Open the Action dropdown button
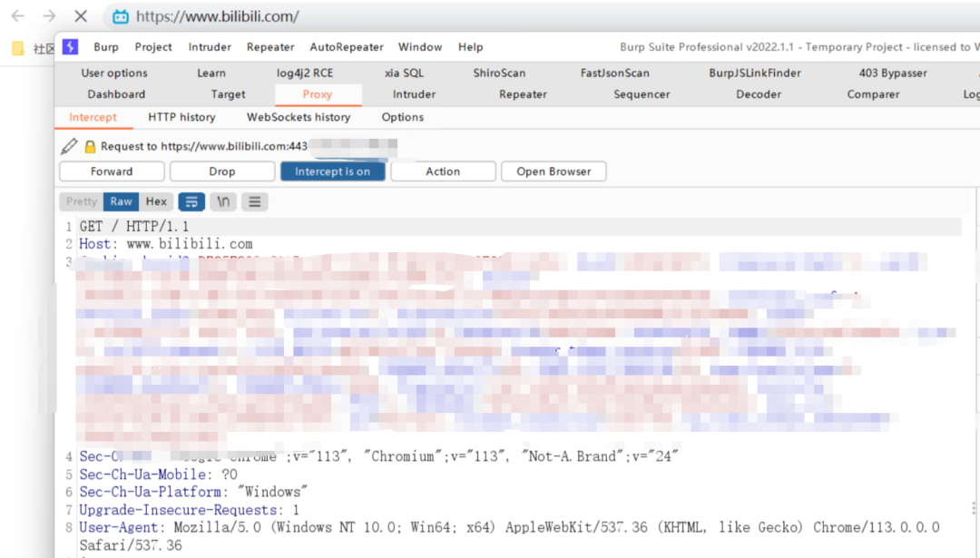This screenshot has width=980, height=558. pyautogui.click(x=443, y=171)
